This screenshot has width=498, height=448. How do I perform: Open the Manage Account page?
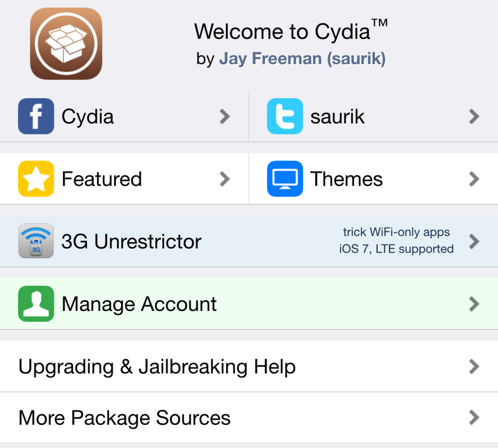139,304
